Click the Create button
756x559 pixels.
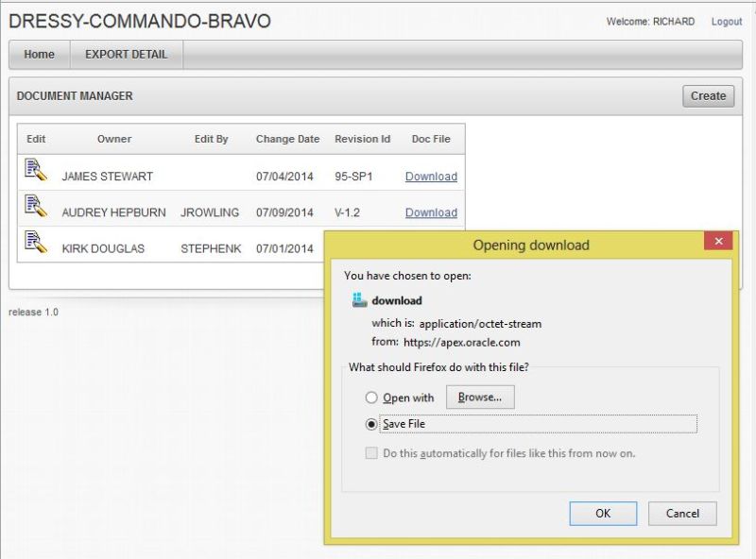point(708,95)
